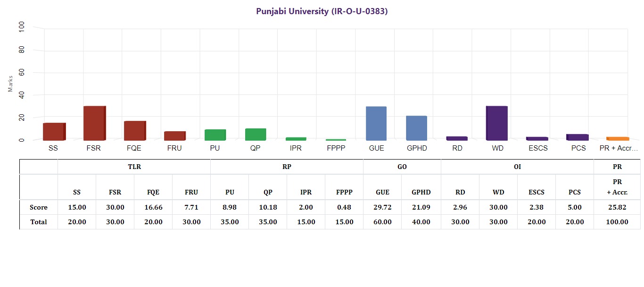Click the PU score cell 8.98

click(230, 207)
